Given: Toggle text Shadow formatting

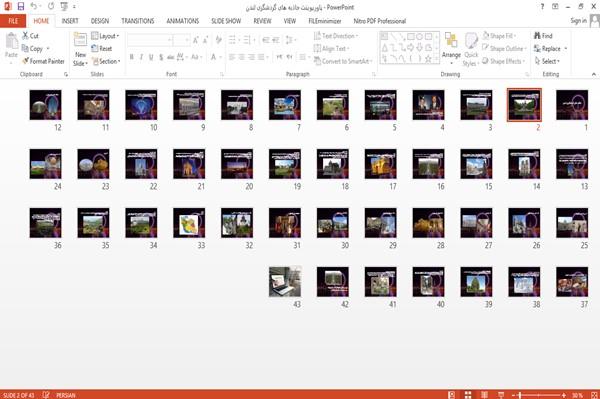Looking at the screenshot, I should click(161, 57).
